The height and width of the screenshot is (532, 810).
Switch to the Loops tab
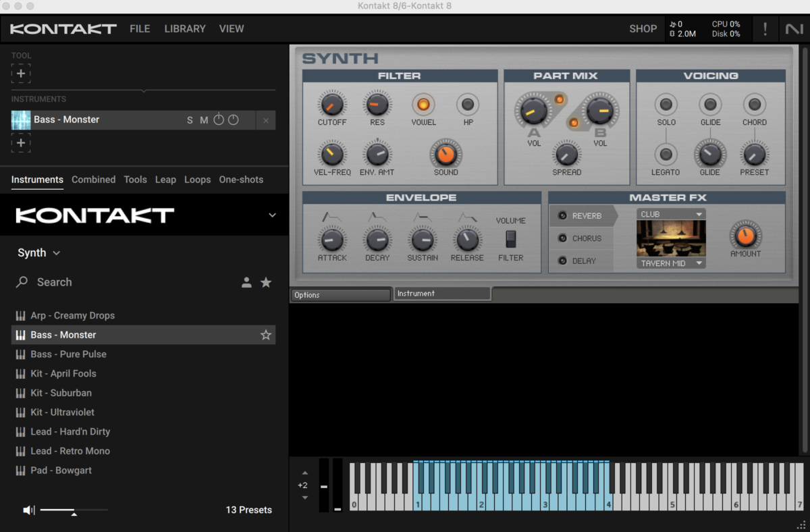(197, 180)
